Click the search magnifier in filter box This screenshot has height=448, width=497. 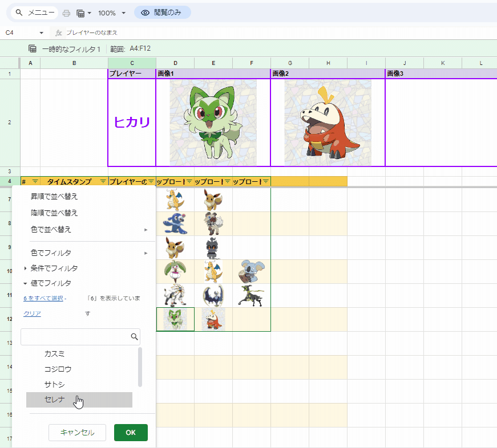[x=135, y=336]
